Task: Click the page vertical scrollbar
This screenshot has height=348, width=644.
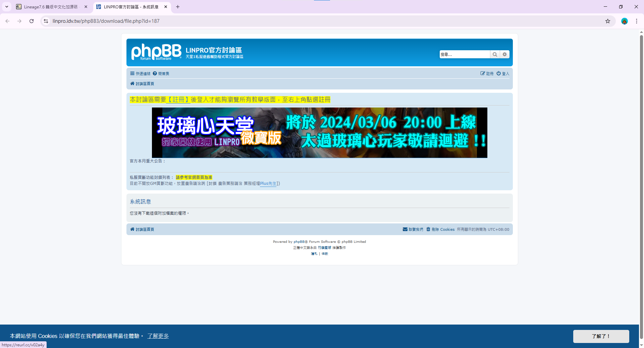Action: (x=641, y=187)
